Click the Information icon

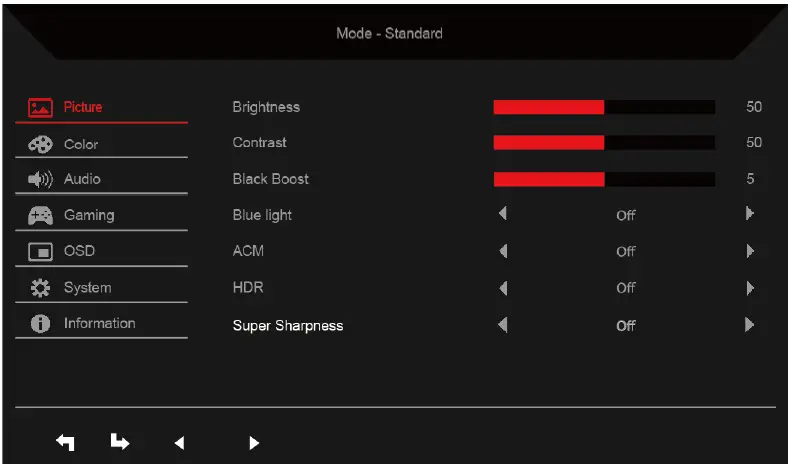pos(40,323)
